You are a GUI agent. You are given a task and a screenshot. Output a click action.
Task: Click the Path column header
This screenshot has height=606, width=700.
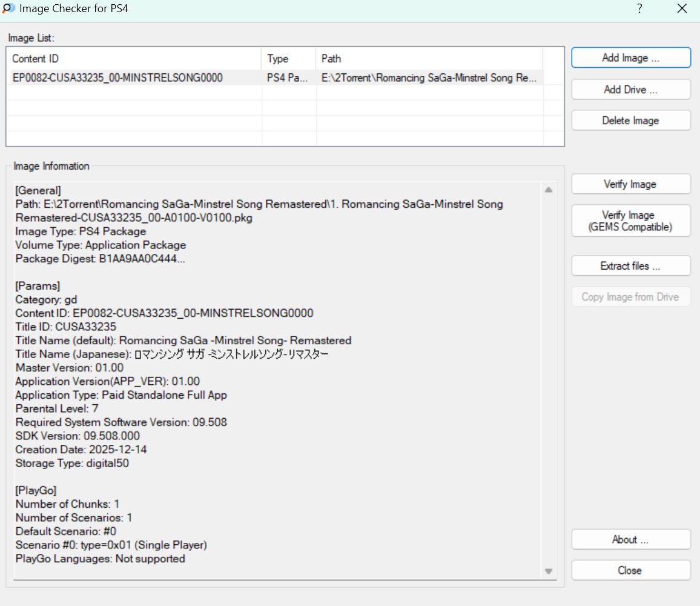coord(429,59)
